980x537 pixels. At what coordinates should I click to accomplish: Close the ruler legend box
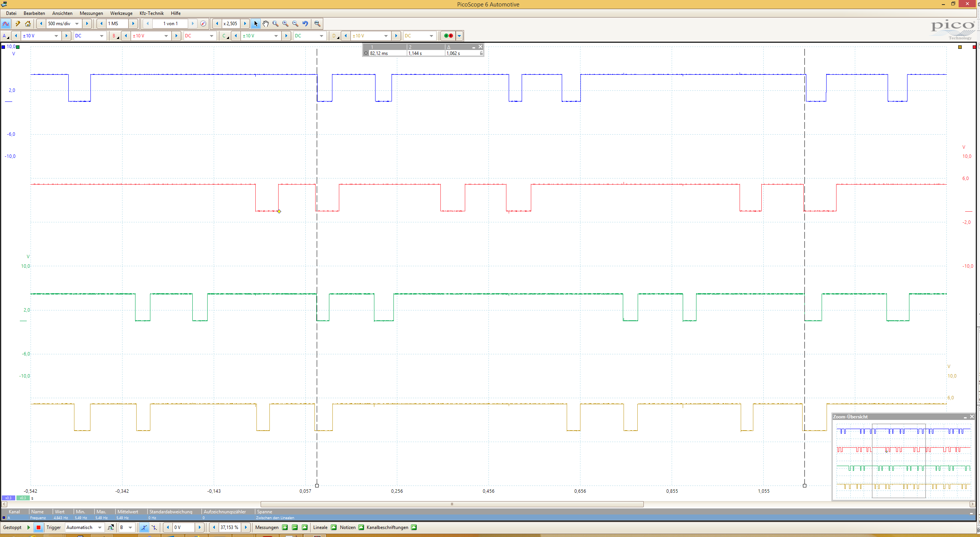pyautogui.click(x=480, y=47)
